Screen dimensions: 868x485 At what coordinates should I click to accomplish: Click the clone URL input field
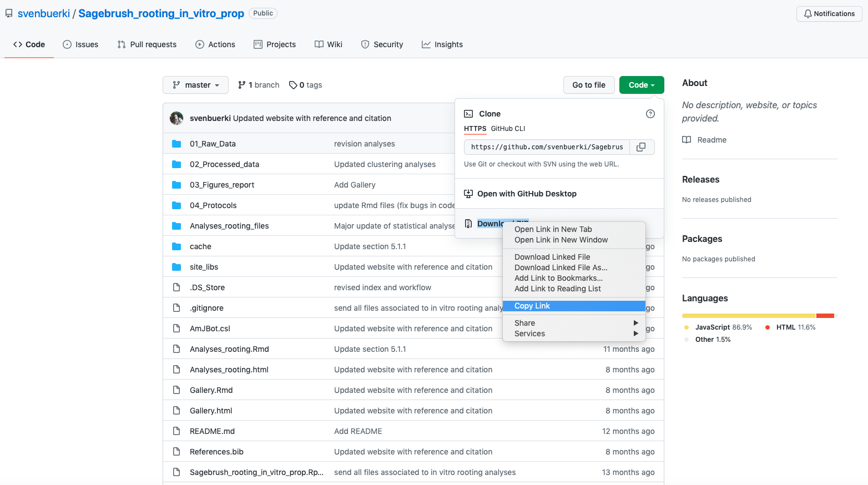click(547, 147)
